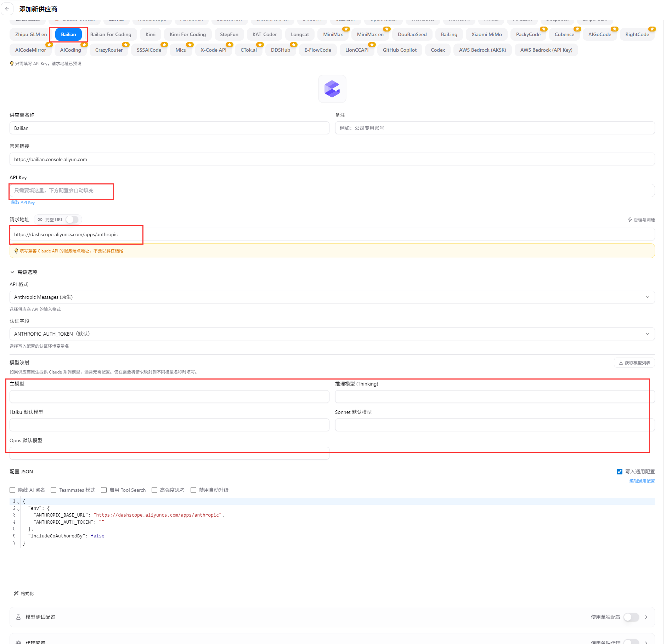Click the Haiku 默认模型 input field

(x=169, y=425)
